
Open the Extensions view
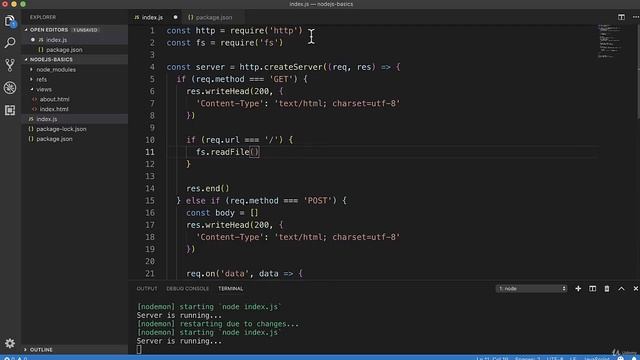point(10,110)
